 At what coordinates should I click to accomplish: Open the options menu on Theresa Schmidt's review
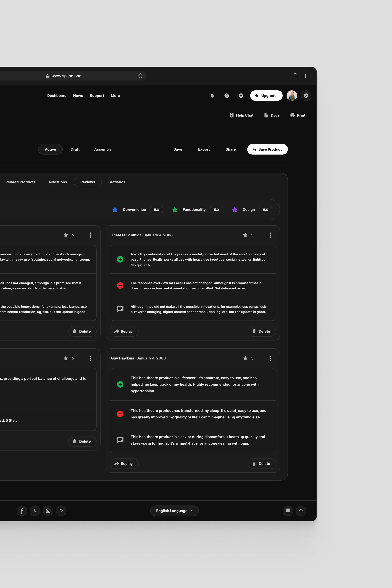(270, 235)
